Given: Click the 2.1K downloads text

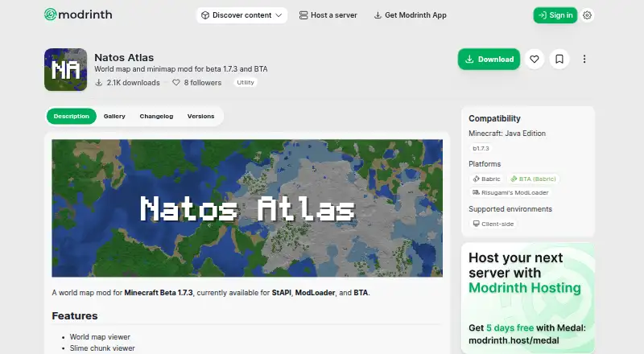Looking at the screenshot, I should tap(133, 83).
